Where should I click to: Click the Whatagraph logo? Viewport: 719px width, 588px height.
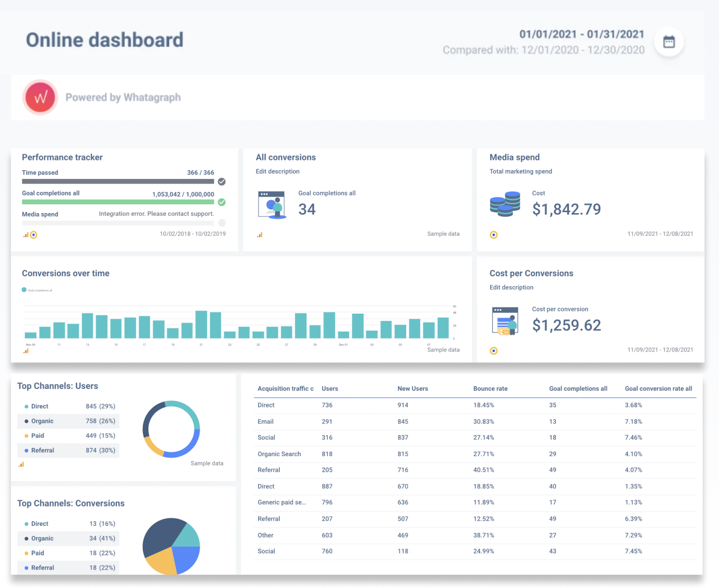click(x=40, y=97)
